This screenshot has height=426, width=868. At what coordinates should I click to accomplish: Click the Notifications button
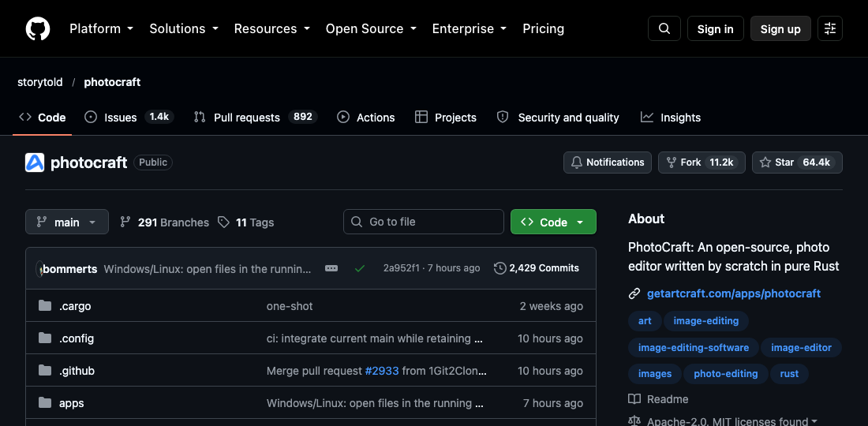(x=608, y=162)
